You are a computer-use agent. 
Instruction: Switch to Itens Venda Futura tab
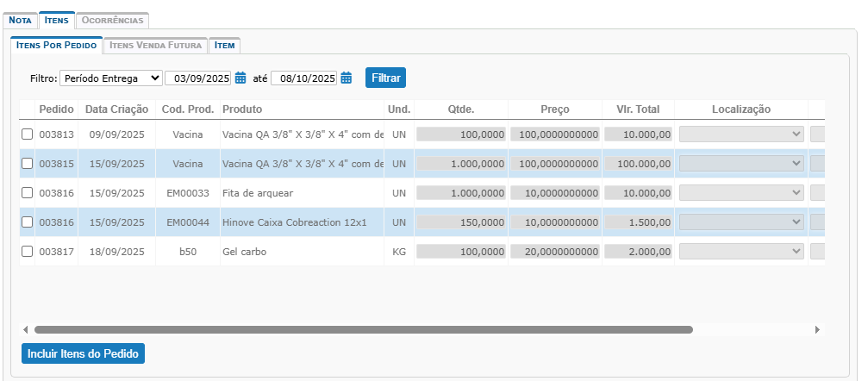[x=156, y=45]
